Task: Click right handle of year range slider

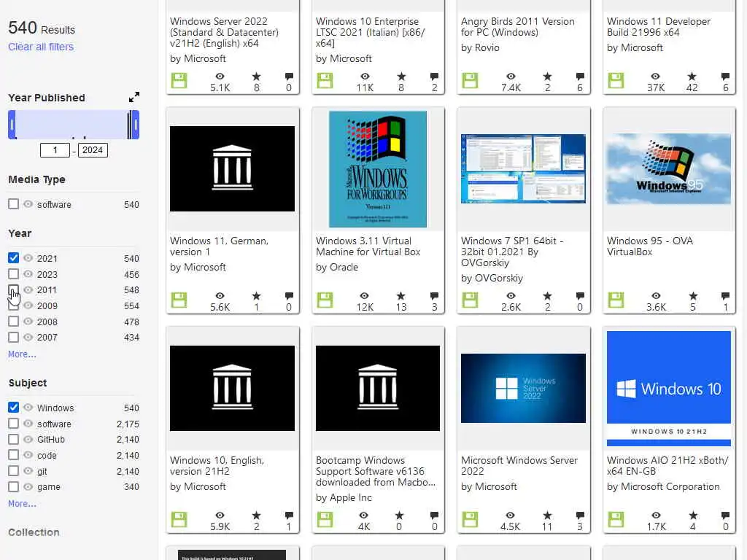Action: (x=136, y=125)
